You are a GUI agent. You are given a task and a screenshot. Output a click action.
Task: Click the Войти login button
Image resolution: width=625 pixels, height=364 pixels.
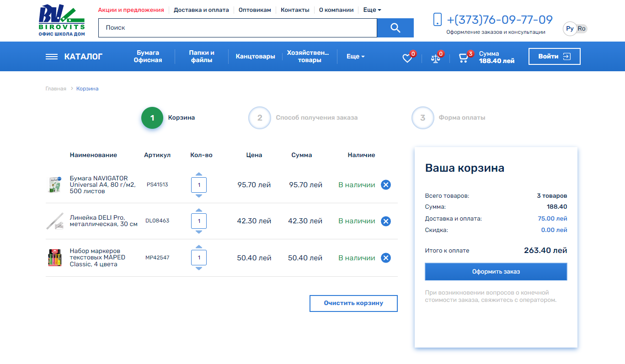point(555,57)
